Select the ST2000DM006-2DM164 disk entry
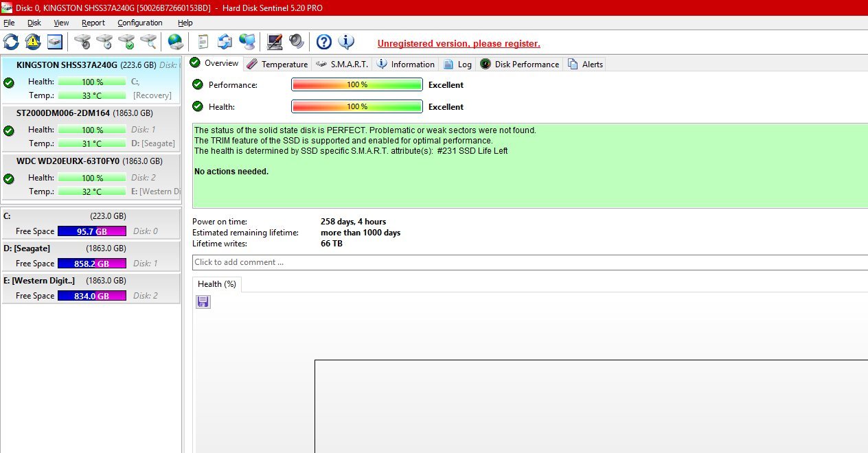 click(91, 128)
